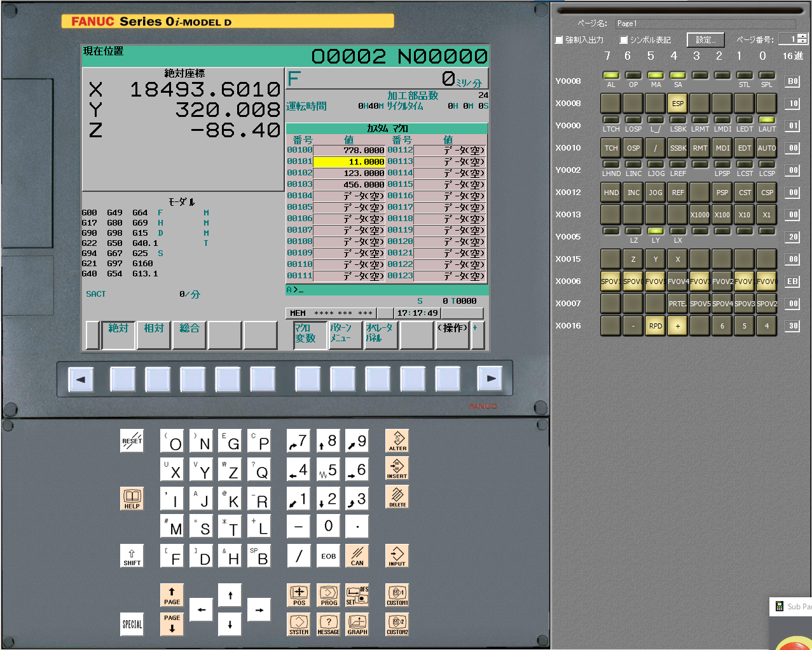The width and height of the screenshot is (812, 650).
Task: Click the number 7 key on the keypad
Action: click(x=299, y=442)
